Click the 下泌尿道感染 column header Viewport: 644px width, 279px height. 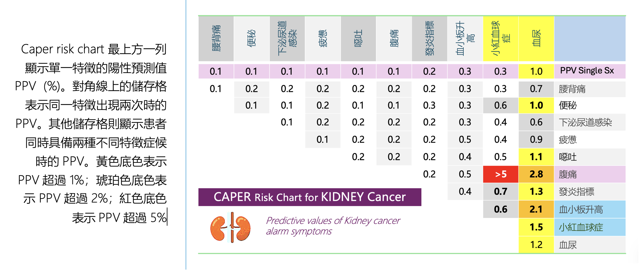[287, 38]
